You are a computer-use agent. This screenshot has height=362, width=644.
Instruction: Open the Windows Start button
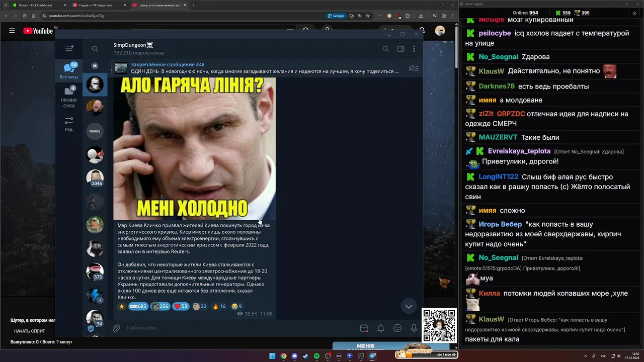272,356
